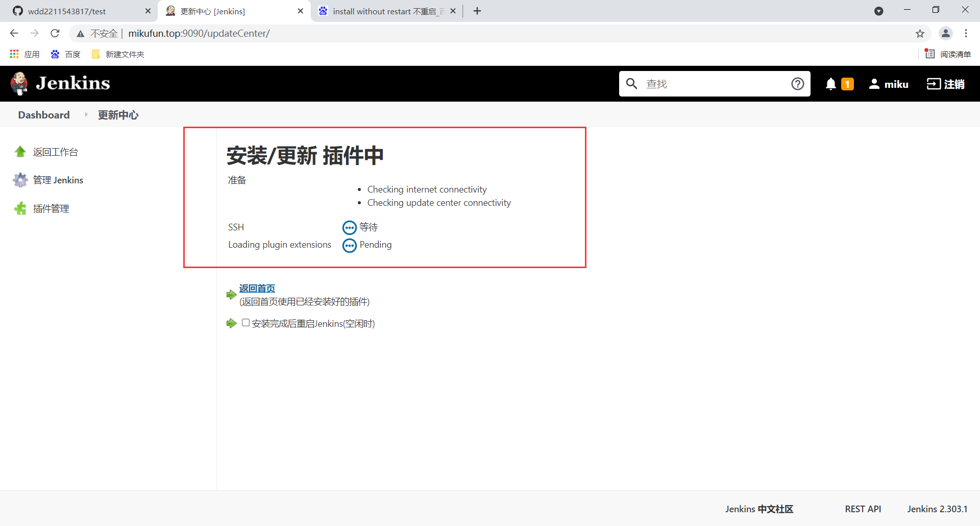The height and width of the screenshot is (526, 980).
Task: Select the 插件管理 puzzle piece icon
Action: coord(19,208)
